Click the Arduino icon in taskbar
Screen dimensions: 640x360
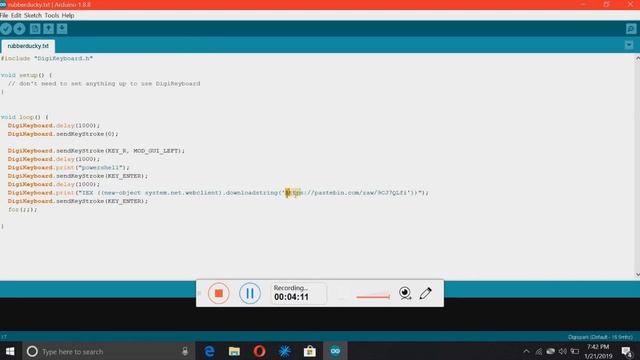point(335,351)
